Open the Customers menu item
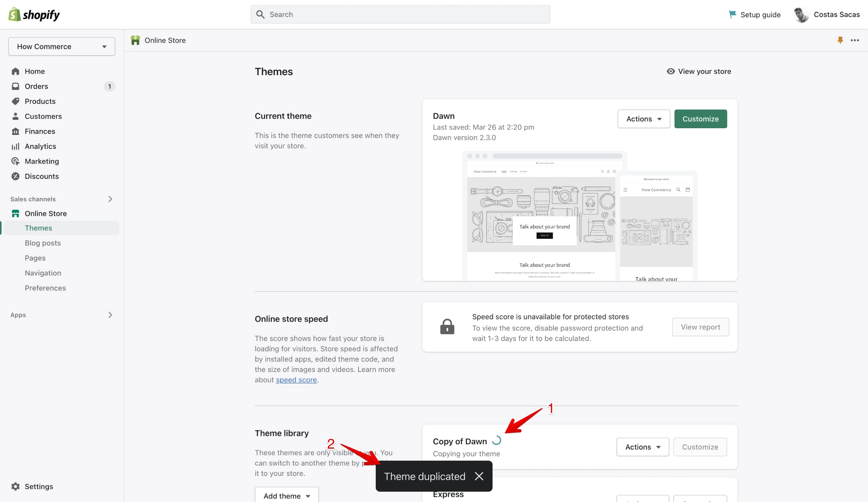This screenshot has width=868, height=502. [43, 116]
